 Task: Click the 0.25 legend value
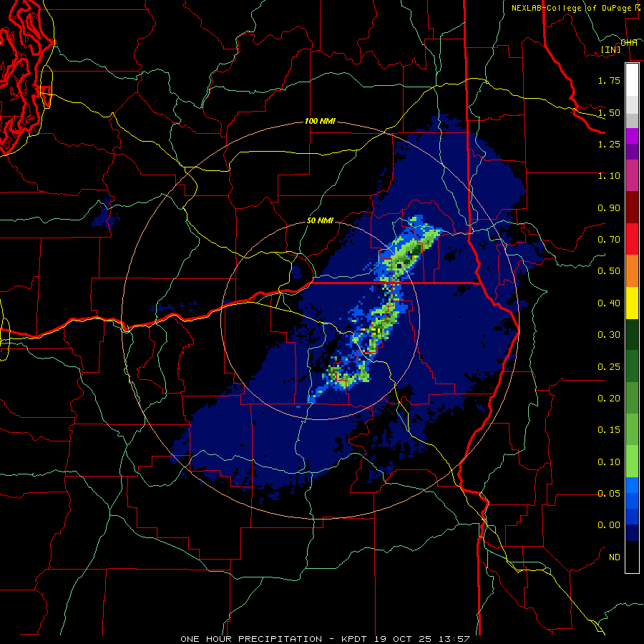click(x=609, y=367)
